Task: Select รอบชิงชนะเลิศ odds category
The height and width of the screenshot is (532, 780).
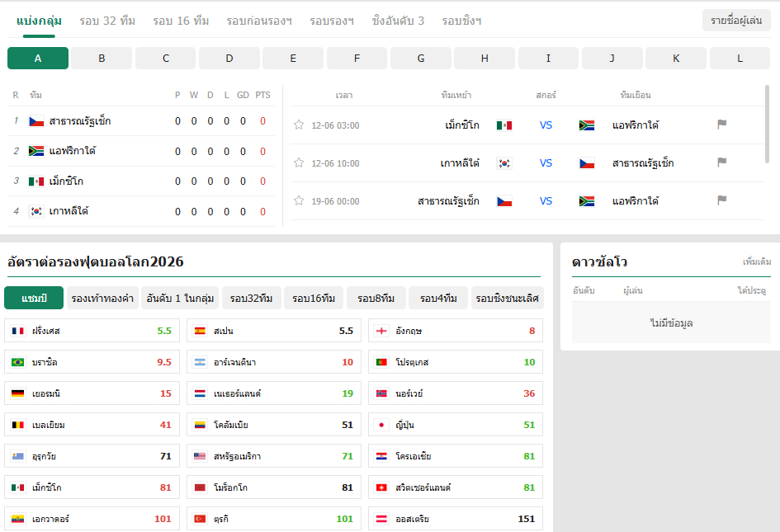Action: pyautogui.click(x=508, y=298)
